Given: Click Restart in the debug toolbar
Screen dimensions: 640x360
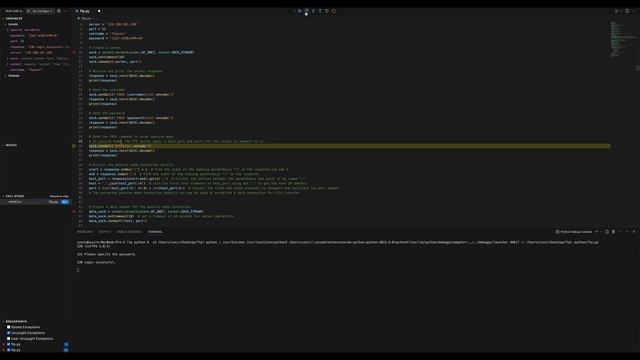Looking at the screenshot, I should 327,11.
